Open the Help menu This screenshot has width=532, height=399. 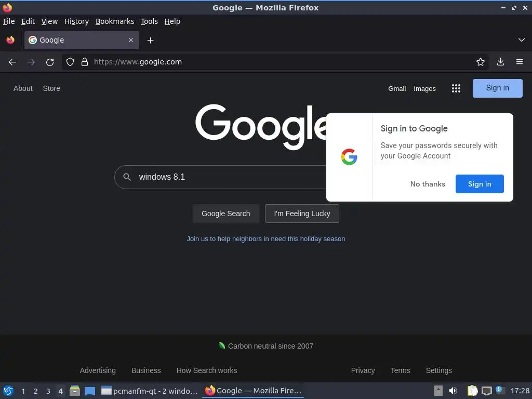(172, 21)
